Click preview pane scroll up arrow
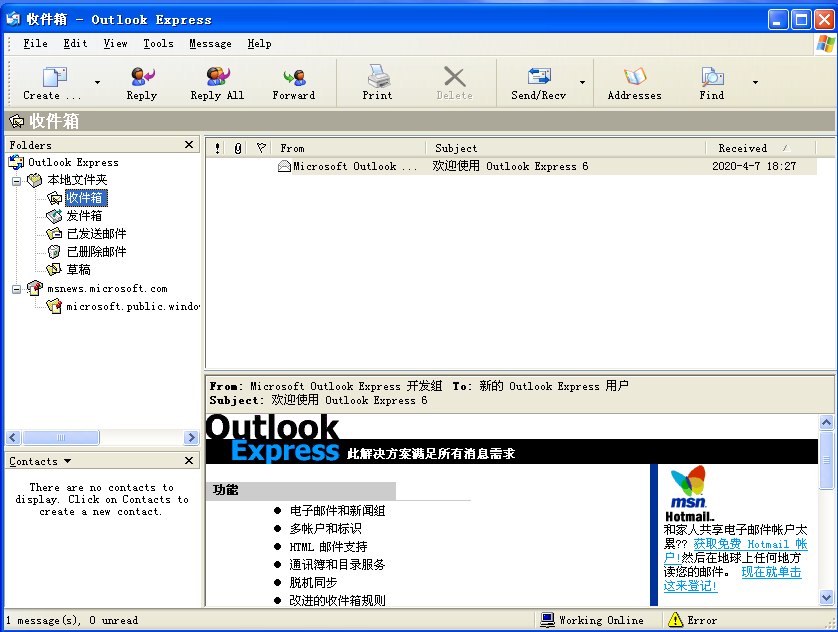The height and width of the screenshot is (632, 838). click(826, 423)
